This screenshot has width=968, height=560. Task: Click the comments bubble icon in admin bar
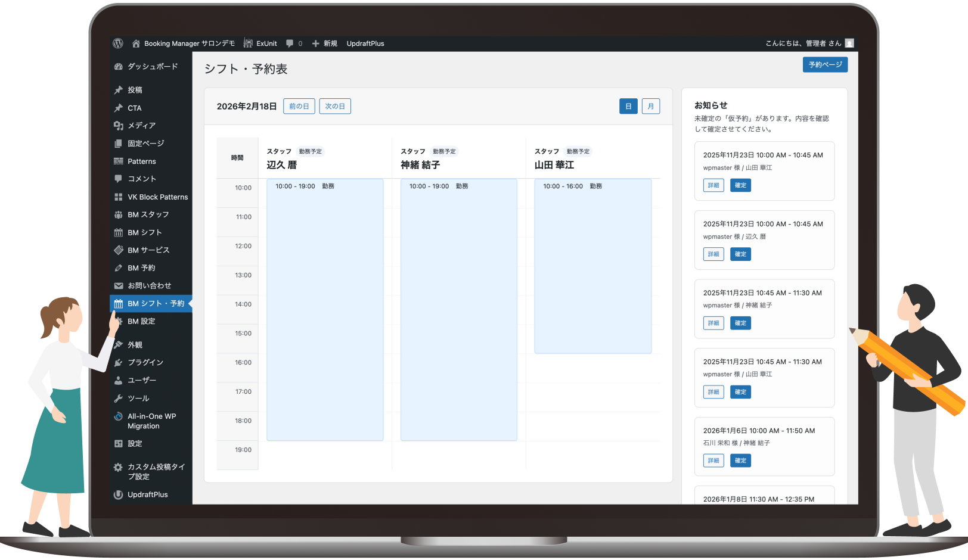(x=290, y=43)
